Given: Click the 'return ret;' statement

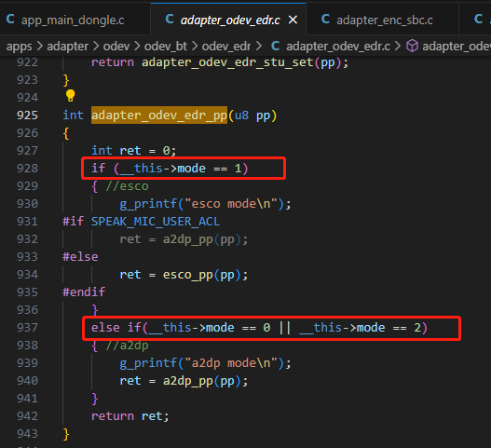Looking at the screenshot, I should point(130,416).
